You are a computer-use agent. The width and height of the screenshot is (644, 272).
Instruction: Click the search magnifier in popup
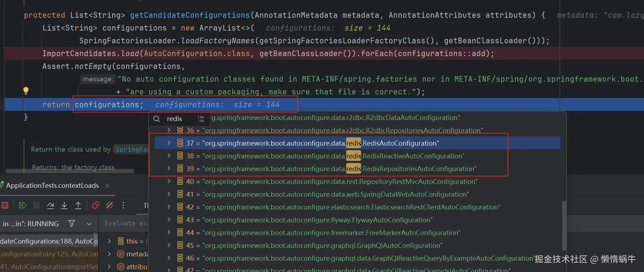coord(157,119)
